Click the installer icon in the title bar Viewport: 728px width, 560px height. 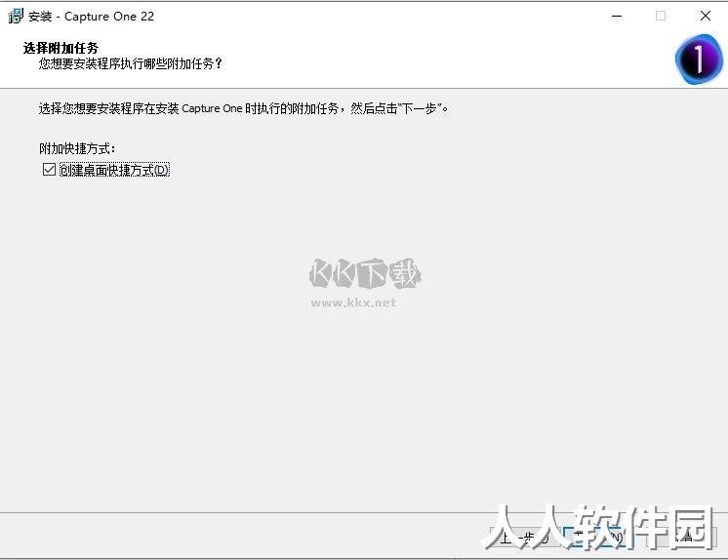click(16, 17)
